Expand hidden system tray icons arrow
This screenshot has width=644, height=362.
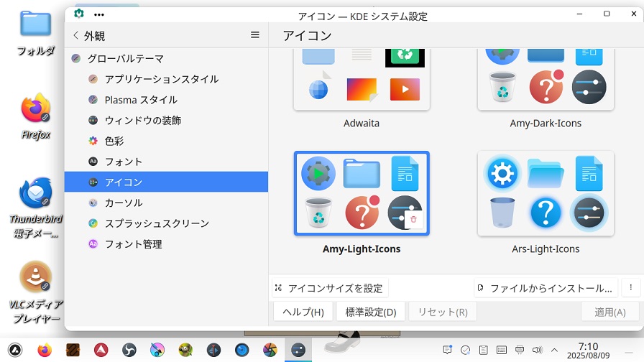point(554,350)
